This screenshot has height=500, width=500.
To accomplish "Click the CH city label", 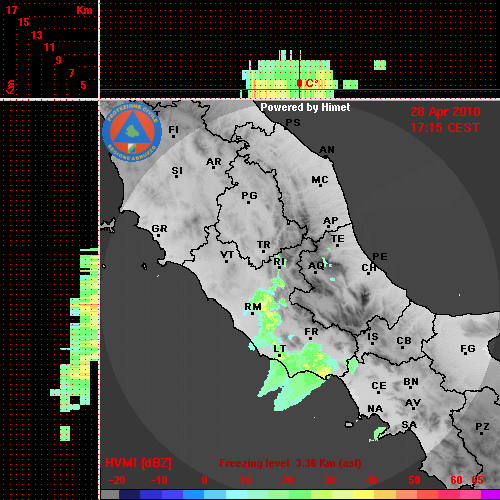I will tap(369, 268).
